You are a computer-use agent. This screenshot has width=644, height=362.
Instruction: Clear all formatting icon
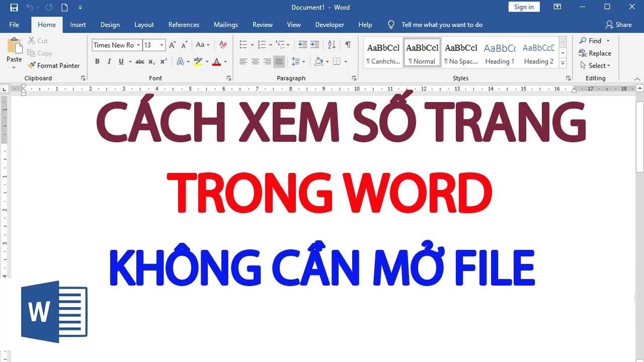(x=223, y=45)
